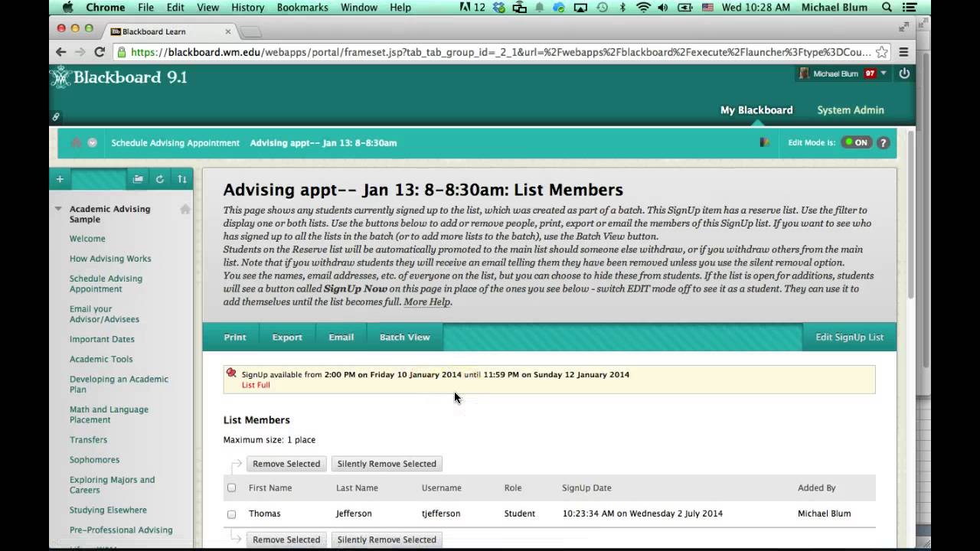This screenshot has width=980, height=551.
Task: Open How Advising Works in the sidebar
Action: tap(110, 259)
